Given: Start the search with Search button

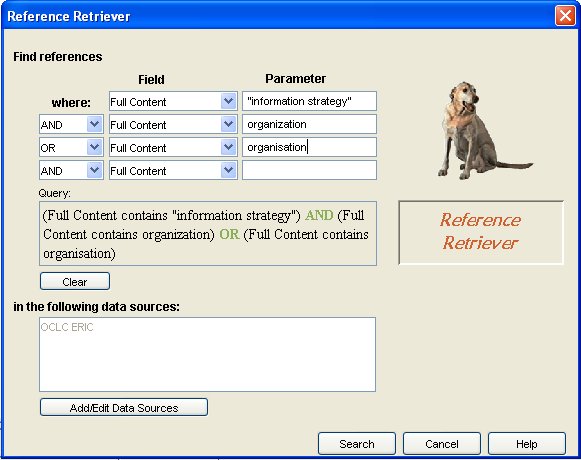Looking at the screenshot, I should [357, 443].
